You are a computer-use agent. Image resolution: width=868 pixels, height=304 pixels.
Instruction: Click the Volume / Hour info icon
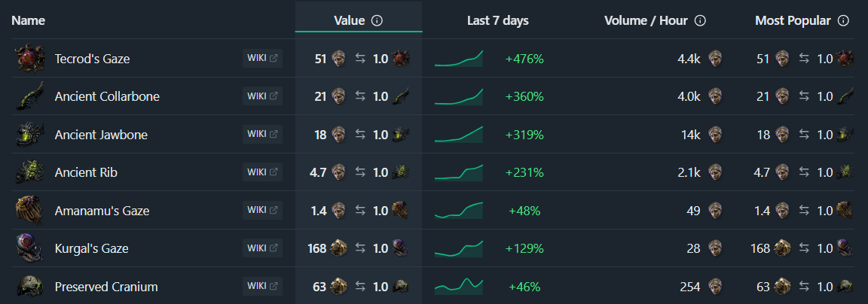(x=700, y=21)
